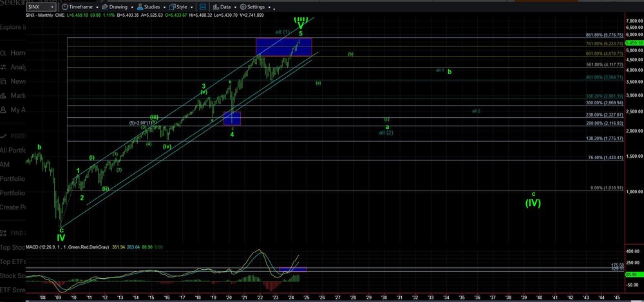Open the Studies menu label

[152, 7]
